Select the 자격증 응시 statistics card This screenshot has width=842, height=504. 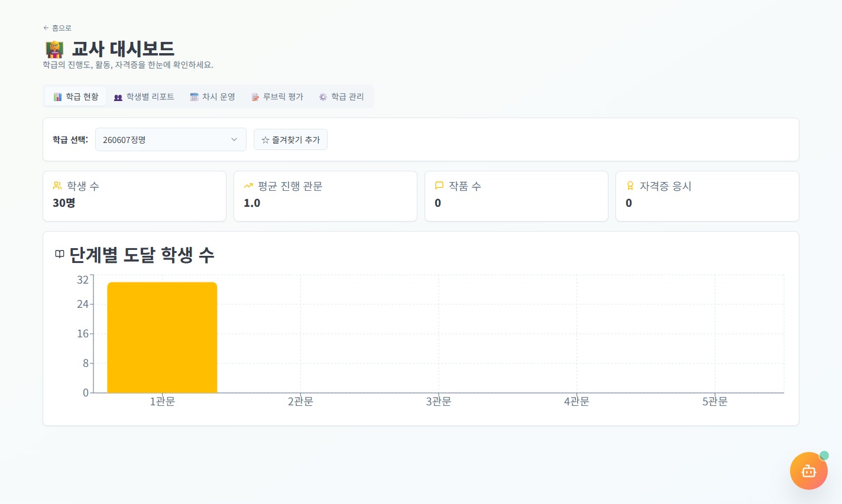click(x=707, y=196)
